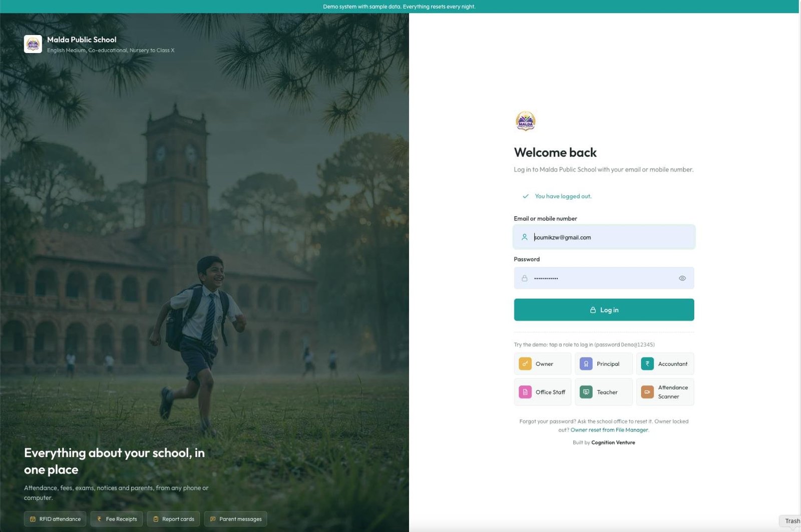
Task: Log in as Principal demo role
Action: (x=603, y=364)
